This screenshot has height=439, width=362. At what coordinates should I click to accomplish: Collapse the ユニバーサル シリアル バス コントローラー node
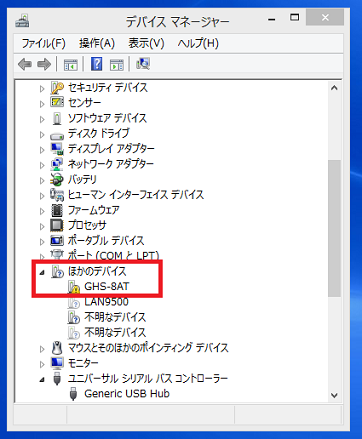(x=42, y=380)
